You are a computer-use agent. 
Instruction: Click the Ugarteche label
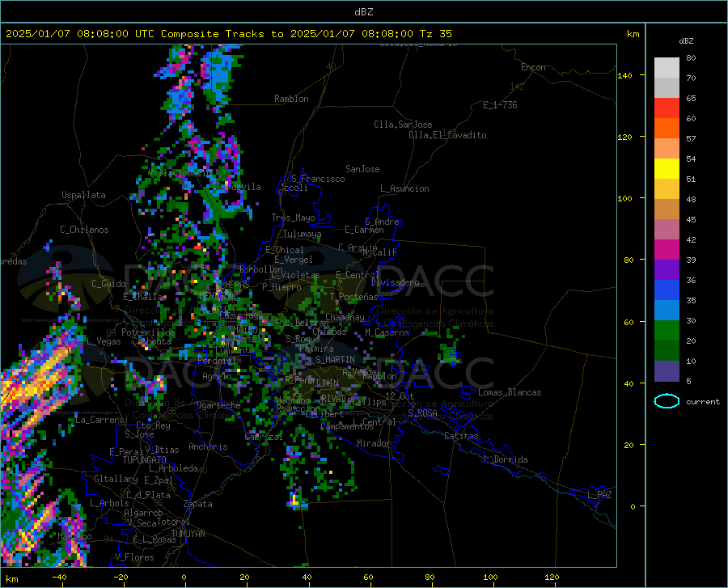(x=218, y=405)
